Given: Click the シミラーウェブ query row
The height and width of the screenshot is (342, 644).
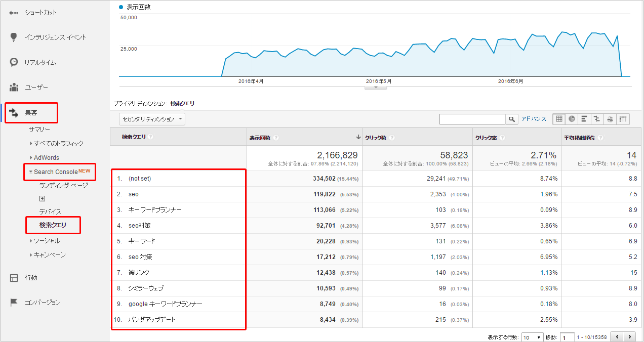Looking at the screenshot, I should click(x=147, y=288).
